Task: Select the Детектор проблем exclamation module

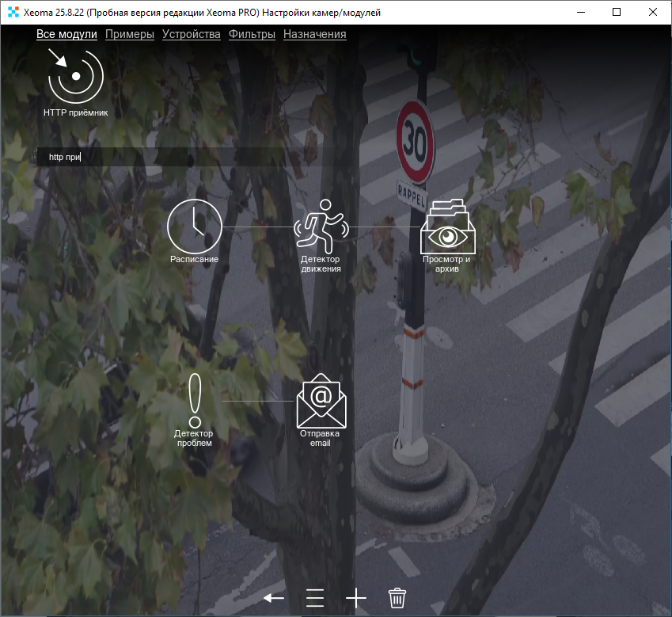Action: (x=194, y=402)
